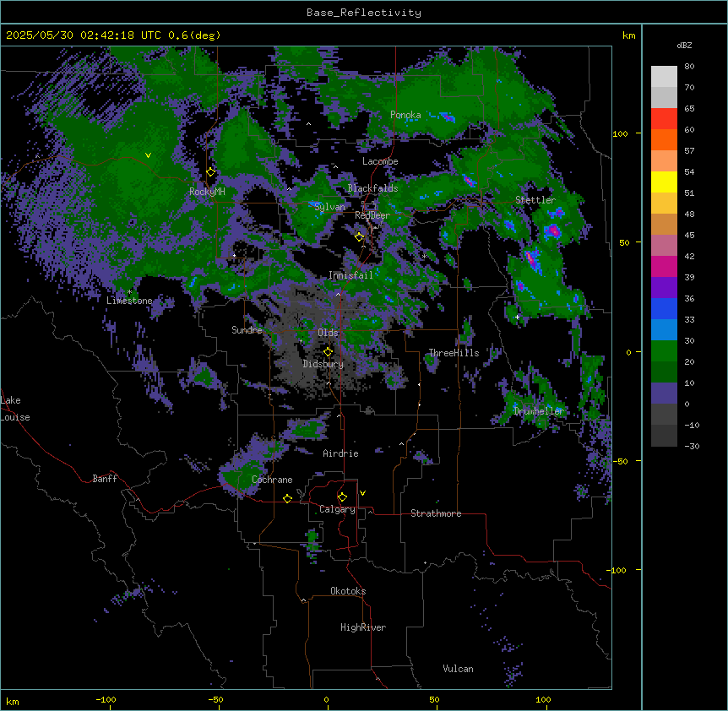This screenshot has height=711, width=728.
Task: Click the -100 tick on the right axis
Action: click(617, 570)
